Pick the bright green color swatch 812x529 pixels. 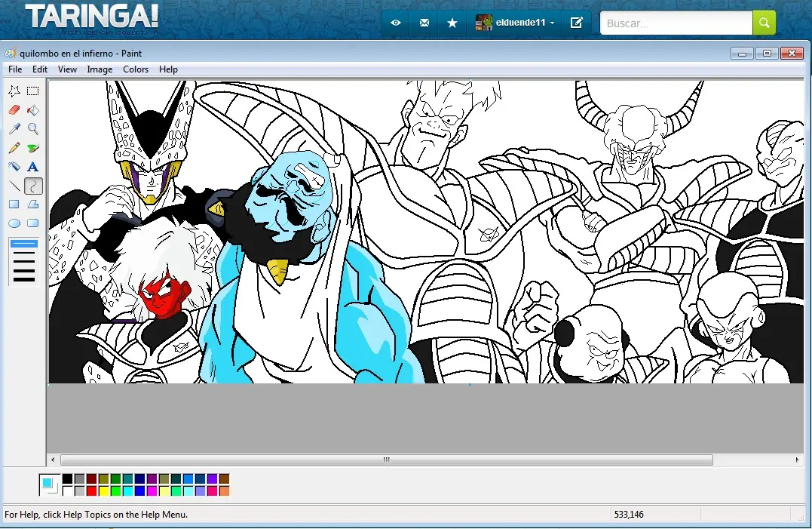point(115,491)
